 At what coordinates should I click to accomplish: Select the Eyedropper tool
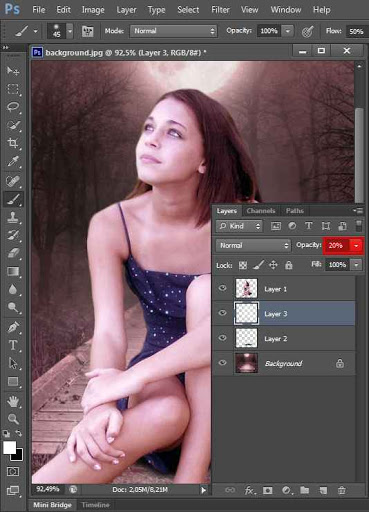point(13,162)
